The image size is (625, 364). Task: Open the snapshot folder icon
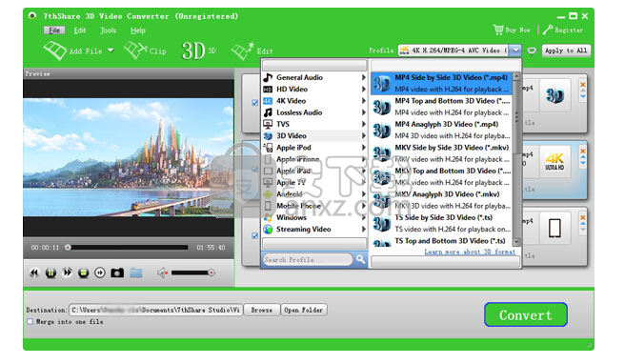point(136,273)
